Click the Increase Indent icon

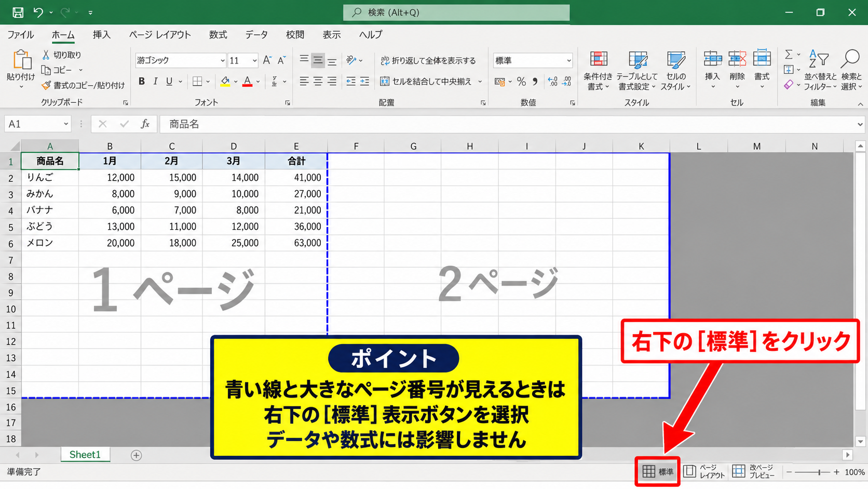pos(364,82)
